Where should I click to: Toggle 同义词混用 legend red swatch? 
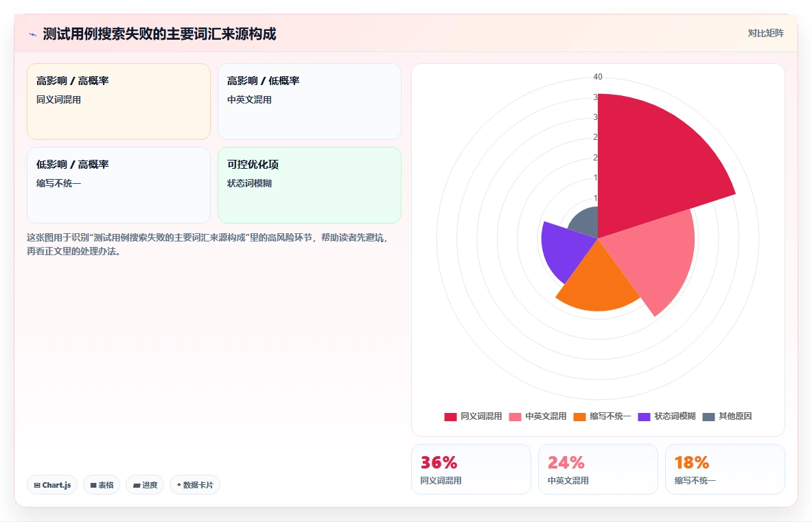tap(450, 416)
